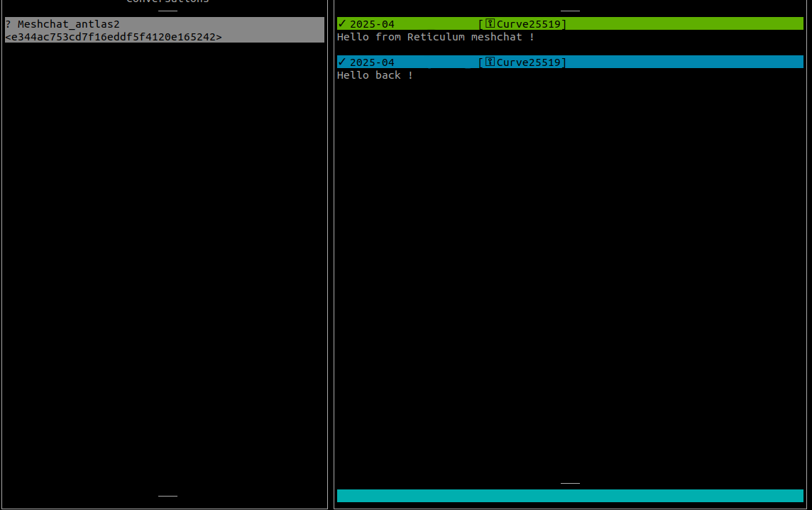Click the checkmark on the blue message
The width and height of the screenshot is (812, 510).
pyautogui.click(x=342, y=62)
